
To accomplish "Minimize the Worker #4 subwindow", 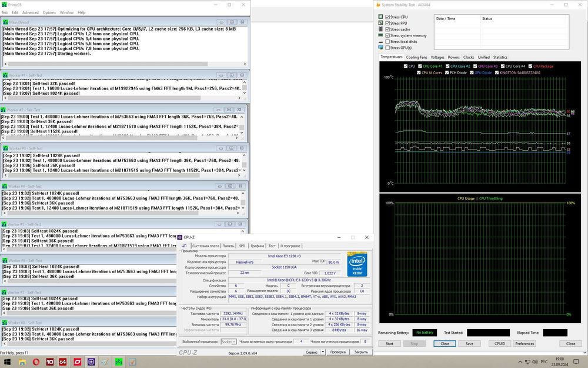I will pyautogui.click(x=220, y=186).
